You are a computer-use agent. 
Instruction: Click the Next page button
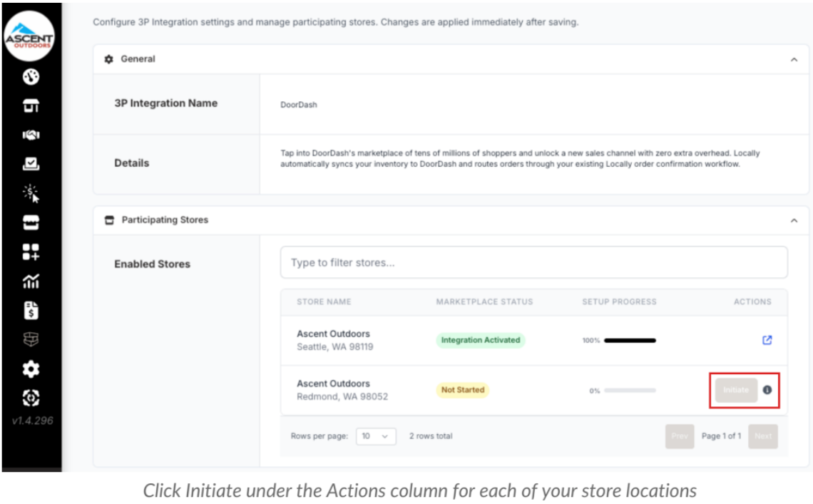point(762,436)
